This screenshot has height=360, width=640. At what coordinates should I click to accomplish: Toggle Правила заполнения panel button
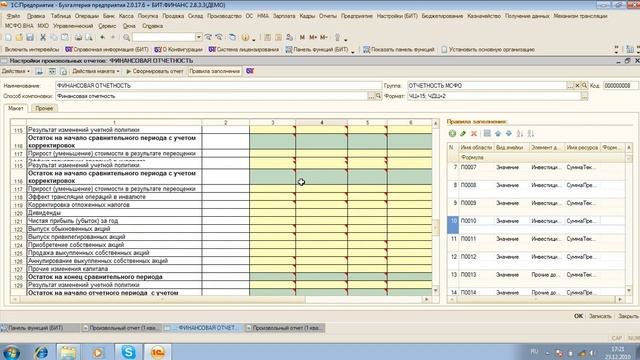click(x=214, y=71)
